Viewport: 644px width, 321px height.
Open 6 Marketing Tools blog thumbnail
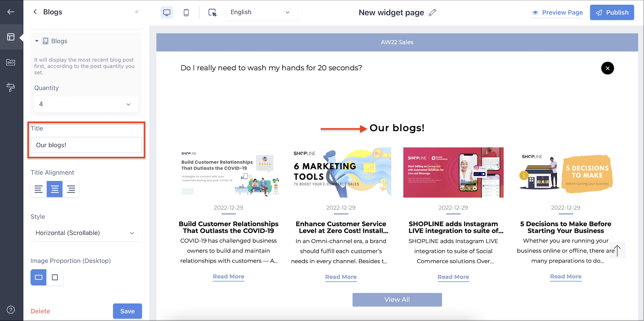[x=341, y=172]
